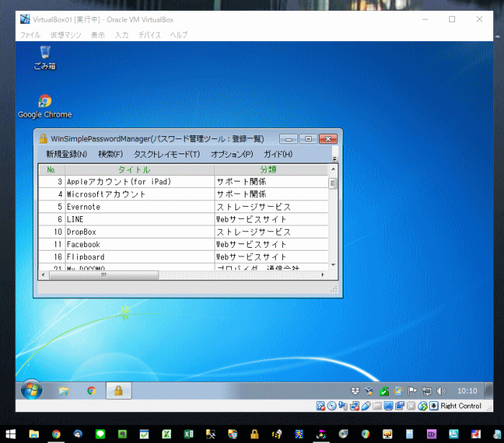The width and height of the screenshot is (504, 443).
Task: Click the VirtualBox shared folders indicator
Action: tap(377, 406)
